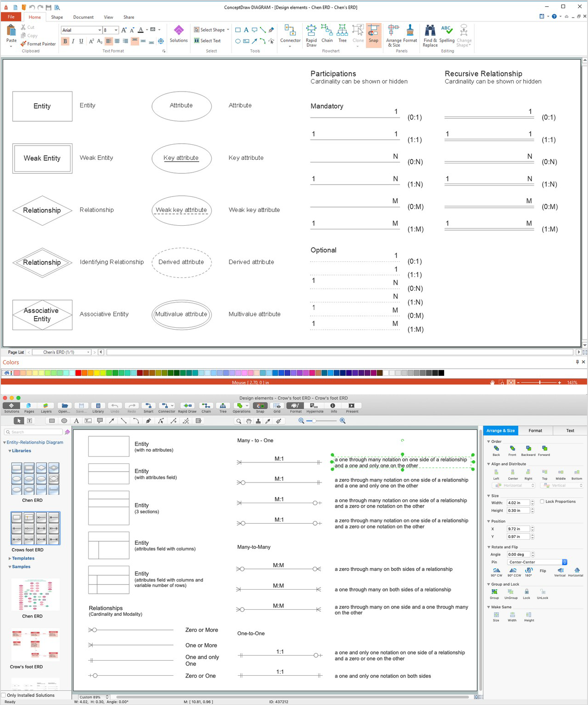Click the Presentation mode icon

point(352,406)
